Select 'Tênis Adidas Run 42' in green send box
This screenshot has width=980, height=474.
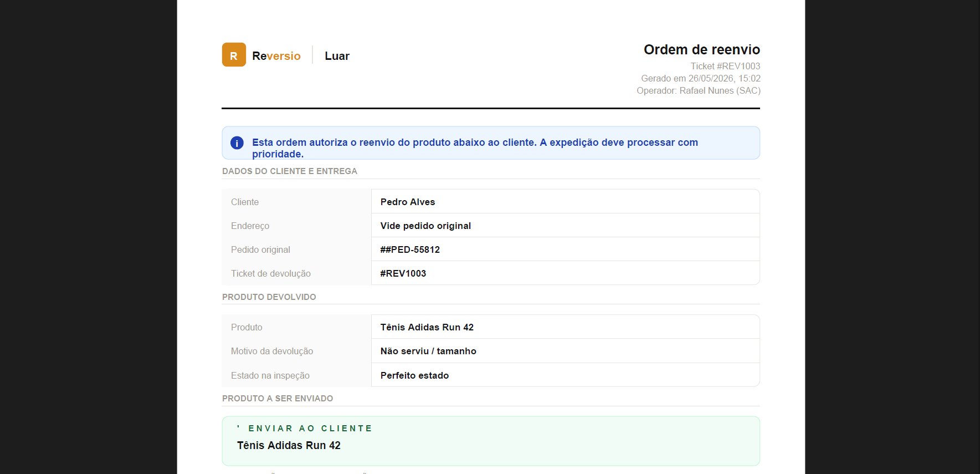click(289, 445)
